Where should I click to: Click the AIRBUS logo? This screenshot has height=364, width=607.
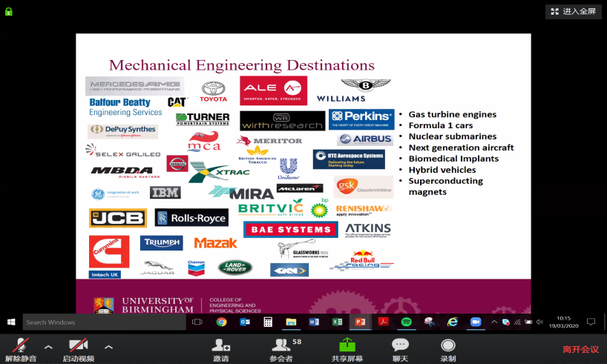click(x=366, y=139)
